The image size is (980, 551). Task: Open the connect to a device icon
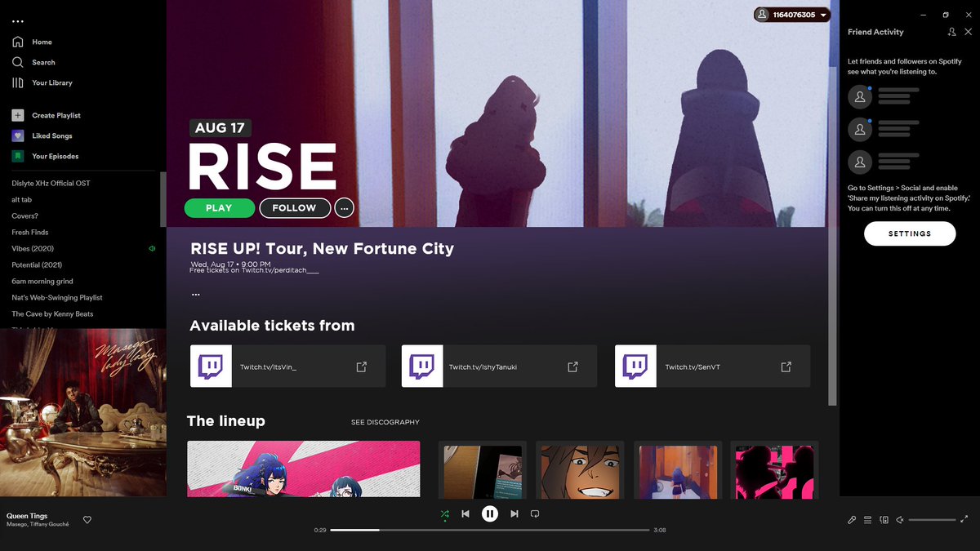point(884,520)
